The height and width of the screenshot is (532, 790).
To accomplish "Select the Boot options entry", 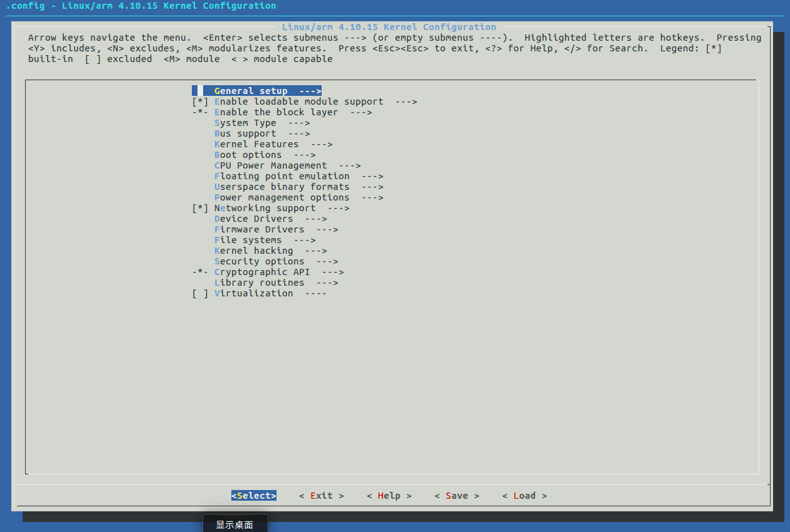I will coord(244,154).
